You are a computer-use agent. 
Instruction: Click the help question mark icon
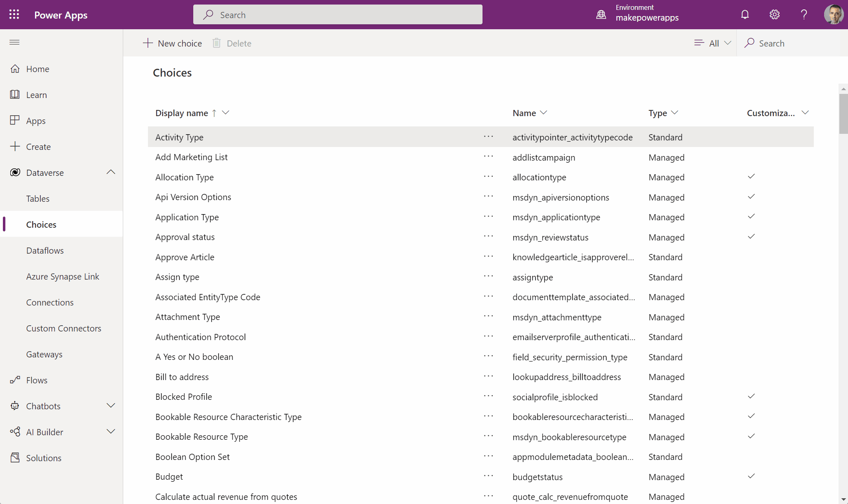[x=803, y=14]
